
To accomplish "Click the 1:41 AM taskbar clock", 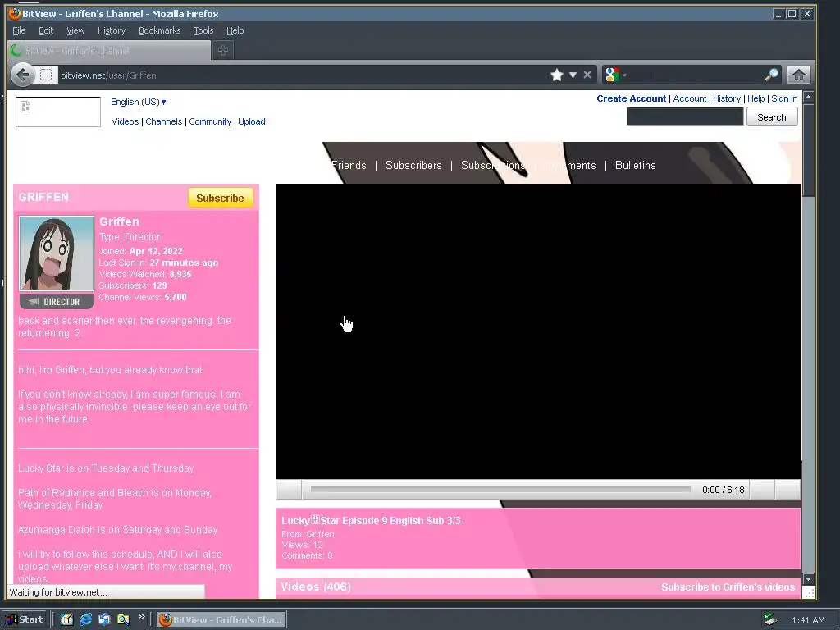I will (808, 620).
